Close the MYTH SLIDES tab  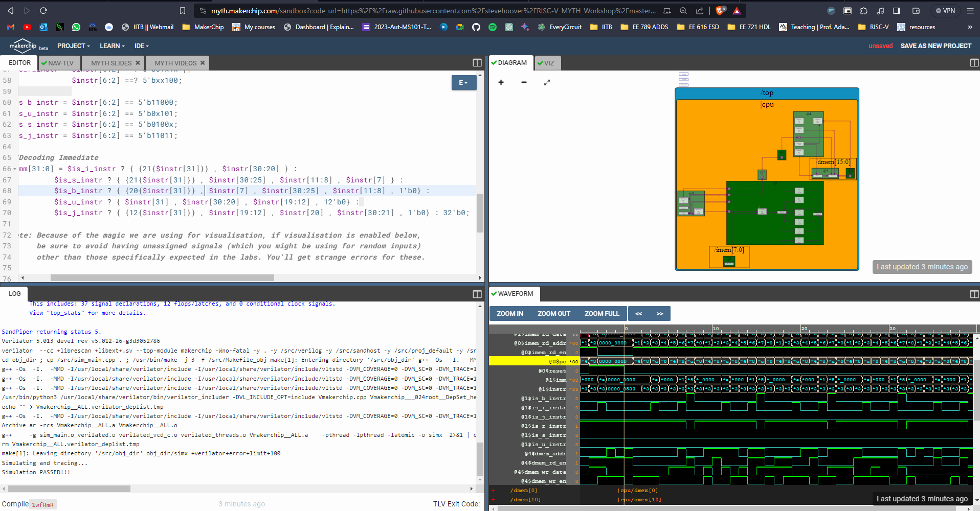138,63
